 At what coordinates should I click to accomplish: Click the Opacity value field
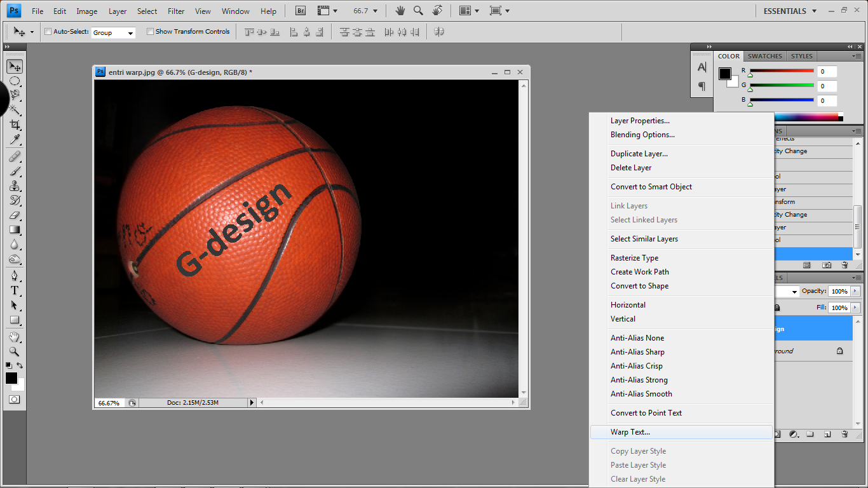coord(839,291)
